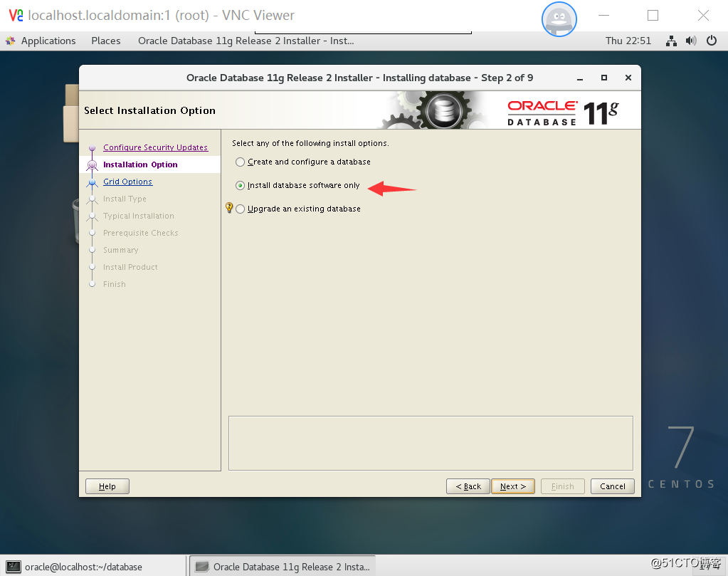Select Install database software only radio button
Screen dimensions: 728x576
[x=240, y=185]
